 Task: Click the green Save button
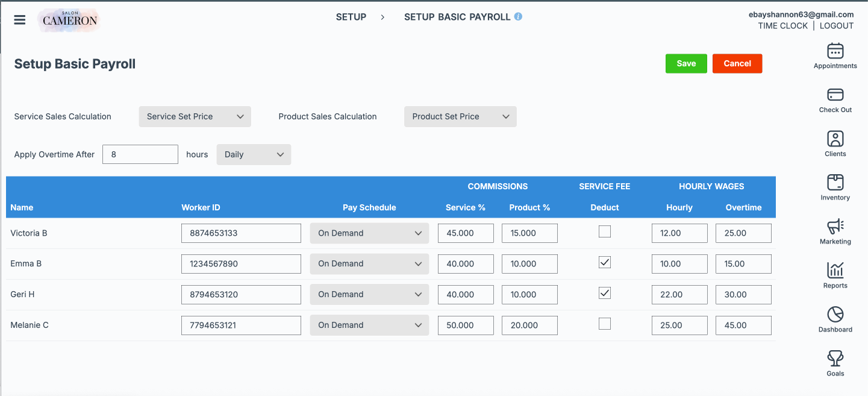click(685, 63)
